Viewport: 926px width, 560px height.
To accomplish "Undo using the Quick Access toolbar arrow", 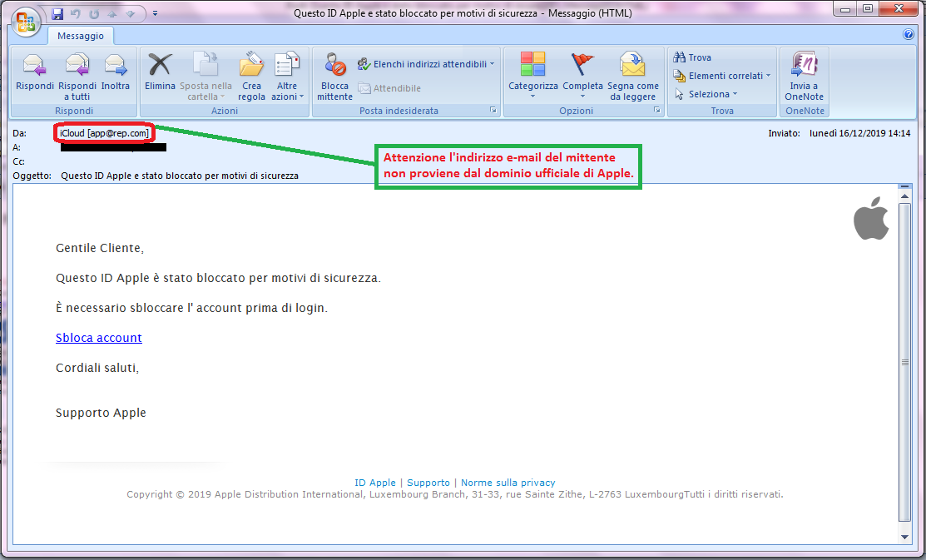I will click(76, 13).
